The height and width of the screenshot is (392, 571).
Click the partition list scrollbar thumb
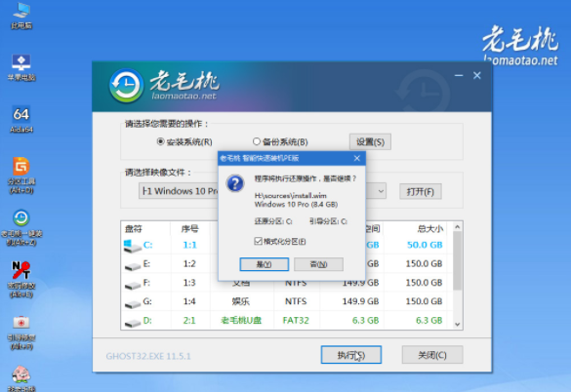458,260
